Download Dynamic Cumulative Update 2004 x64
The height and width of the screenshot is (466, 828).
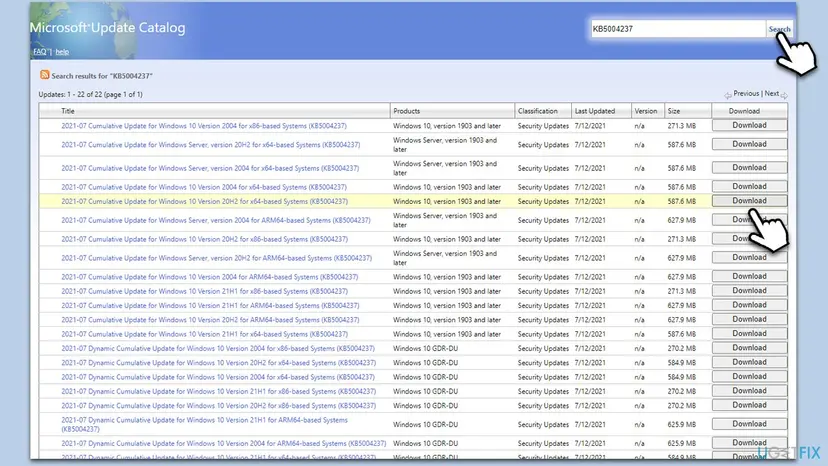click(749, 376)
